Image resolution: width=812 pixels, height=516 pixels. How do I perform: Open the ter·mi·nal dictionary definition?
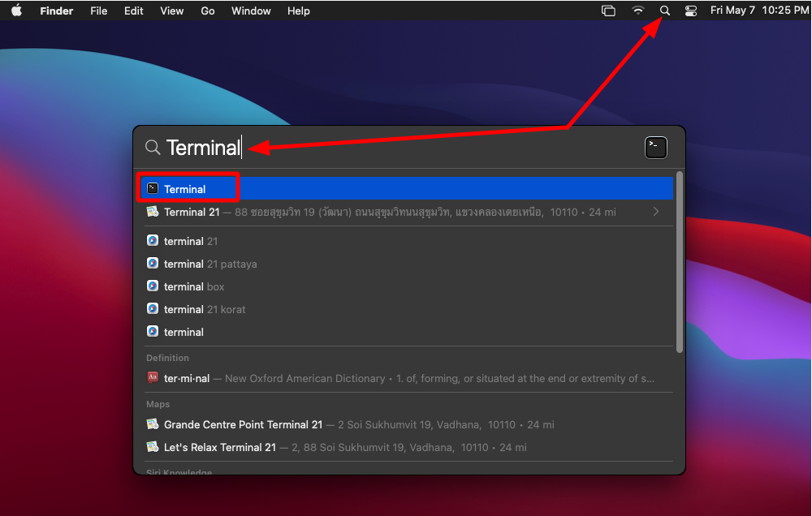click(x=407, y=378)
